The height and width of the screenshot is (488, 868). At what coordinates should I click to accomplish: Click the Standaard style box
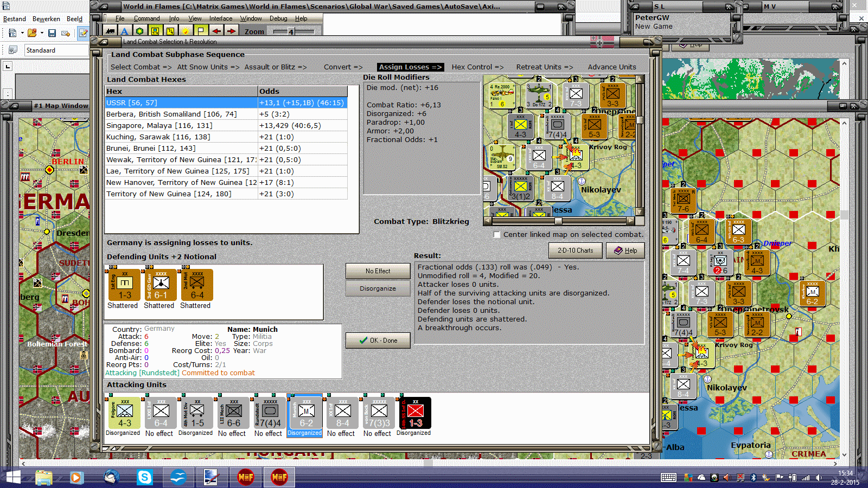click(x=57, y=50)
